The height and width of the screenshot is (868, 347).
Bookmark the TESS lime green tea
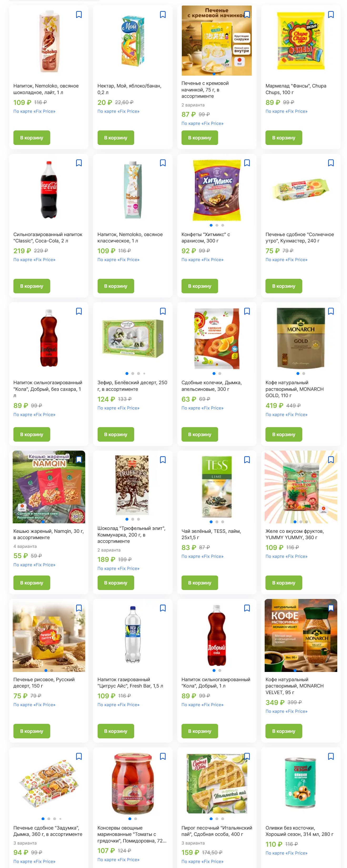point(247,460)
